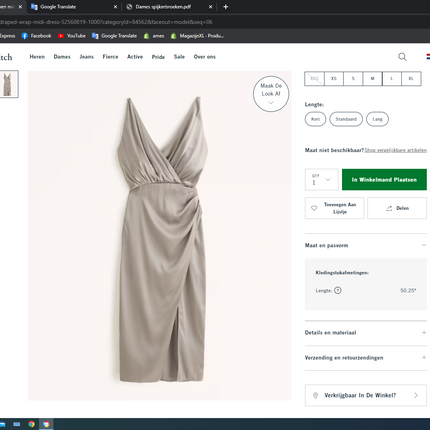
Task: Open the ames Shopify bookmark
Action: click(154, 36)
